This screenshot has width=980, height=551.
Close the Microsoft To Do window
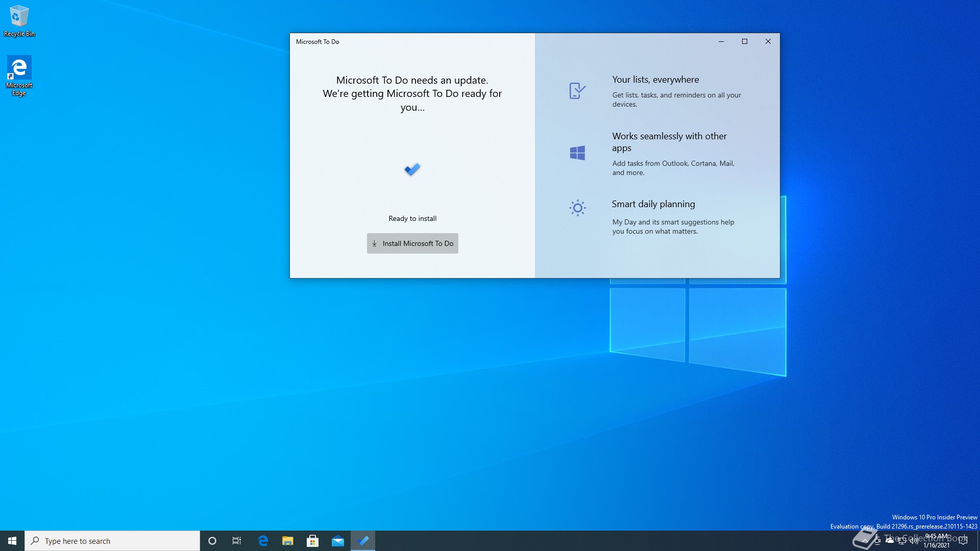click(x=768, y=42)
